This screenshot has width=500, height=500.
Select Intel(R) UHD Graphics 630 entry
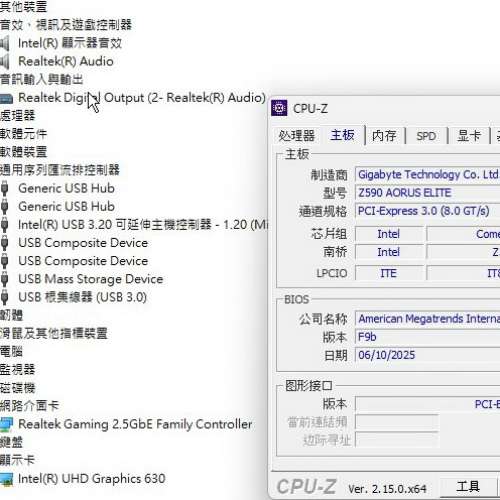coord(92,479)
